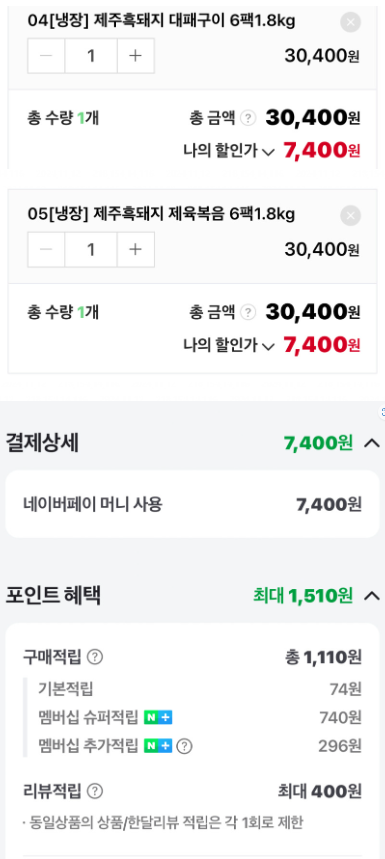Remove the 제육복음 item with X icon

tap(350, 216)
